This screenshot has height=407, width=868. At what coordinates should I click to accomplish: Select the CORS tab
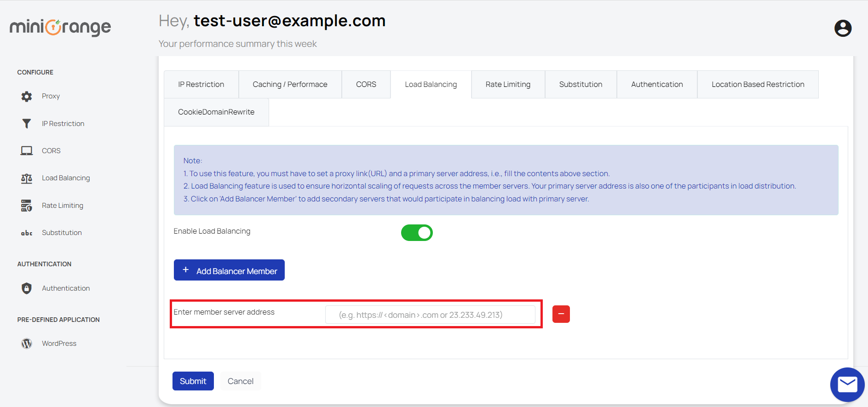coord(366,84)
